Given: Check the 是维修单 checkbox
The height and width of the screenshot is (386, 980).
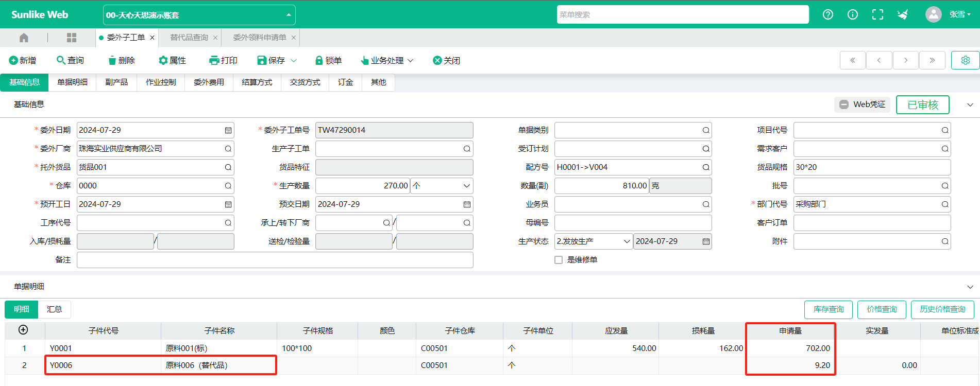Looking at the screenshot, I should pyautogui.click(x=559, y=260).
